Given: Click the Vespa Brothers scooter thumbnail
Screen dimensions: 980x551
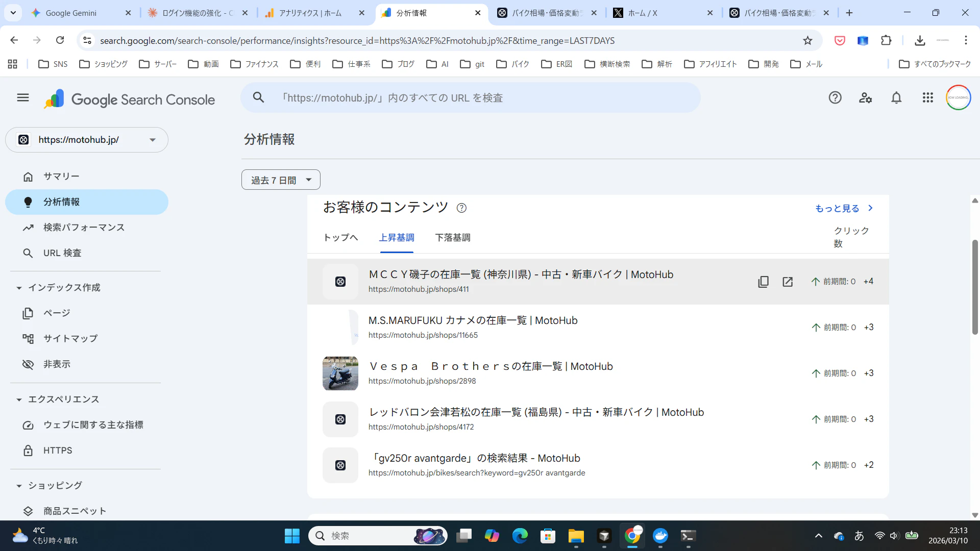Looking at the screenshot, I should click(340, 373).
